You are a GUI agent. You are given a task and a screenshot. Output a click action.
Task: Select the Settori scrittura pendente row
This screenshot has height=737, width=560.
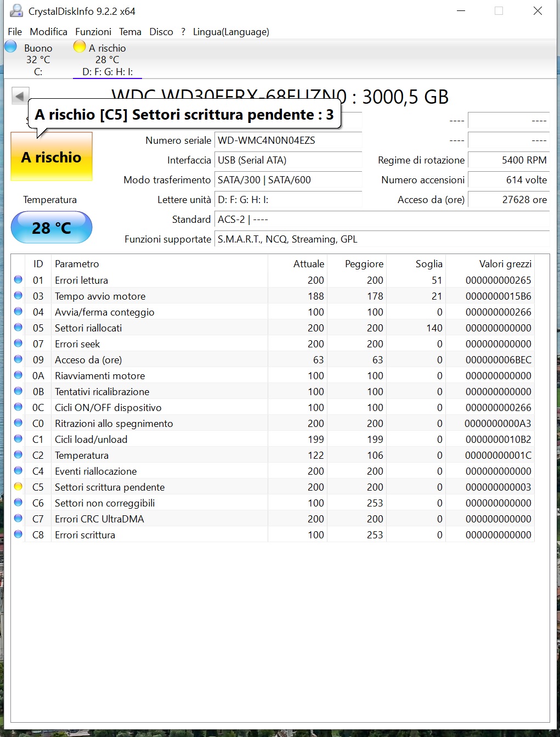tap(110, 487)
